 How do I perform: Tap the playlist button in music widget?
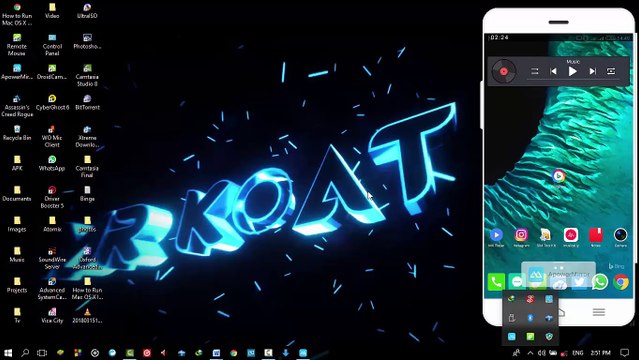coord(535,71)
